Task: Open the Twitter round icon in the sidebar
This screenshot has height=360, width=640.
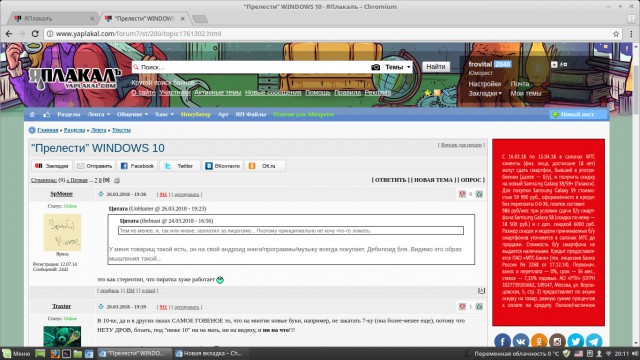Action: [x=576, y=341]
